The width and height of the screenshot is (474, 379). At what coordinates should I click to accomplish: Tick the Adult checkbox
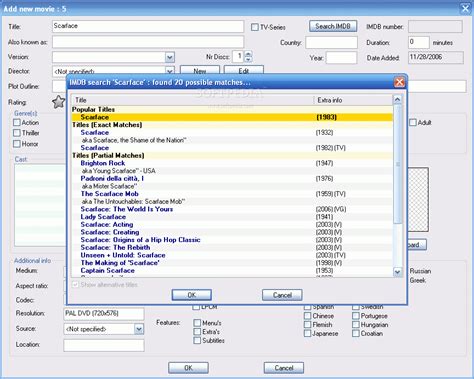(x=413, y=122)
